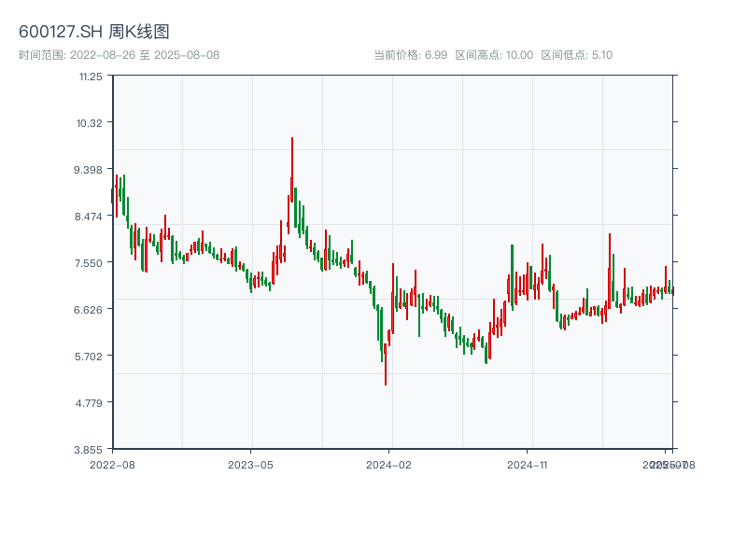Screen dimensions: 747x560
Task: Click the 5.702 y-axis tick label
Action: 90,357
